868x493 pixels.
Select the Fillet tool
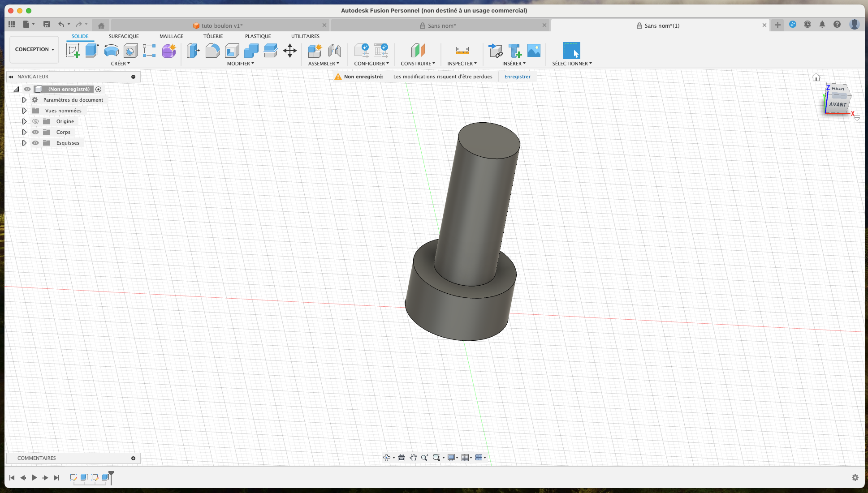pos(212,51)
